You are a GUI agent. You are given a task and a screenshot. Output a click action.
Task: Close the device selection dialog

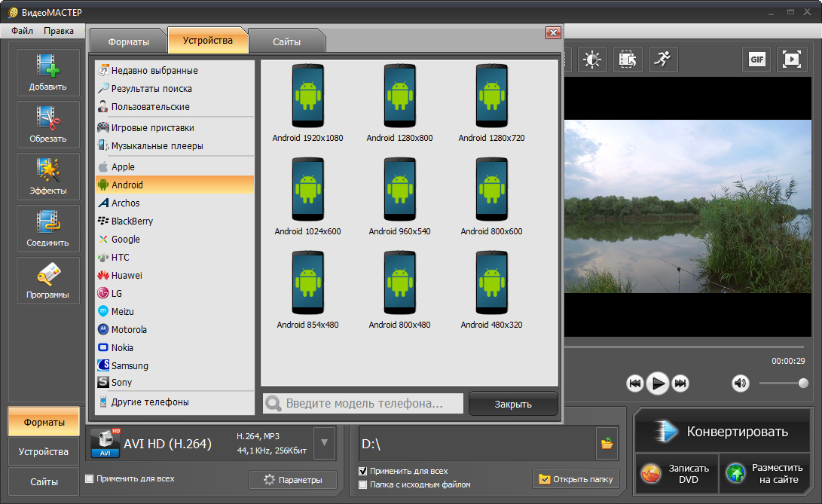pyautogui.click(x=553, y=32)
